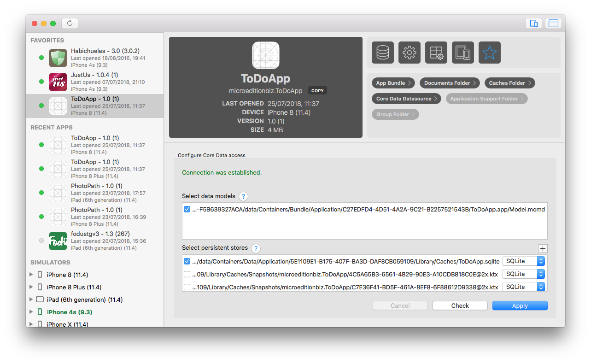
Task: Click the Apply button
Action: tap(520, 305)
